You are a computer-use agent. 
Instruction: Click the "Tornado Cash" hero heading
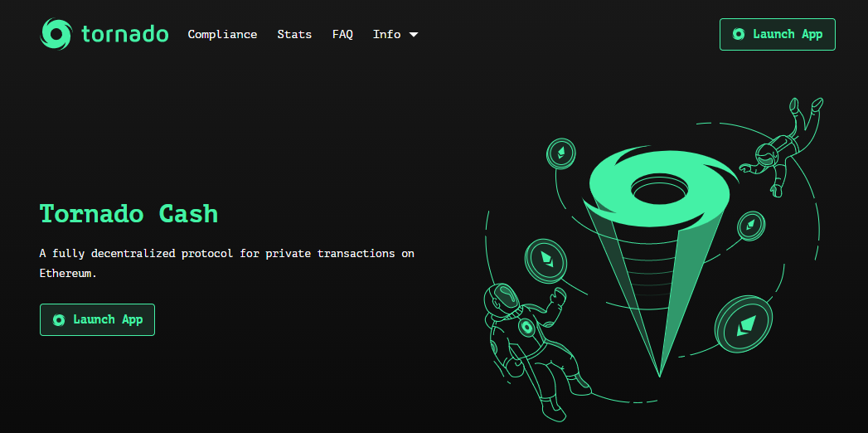point(129,213)
